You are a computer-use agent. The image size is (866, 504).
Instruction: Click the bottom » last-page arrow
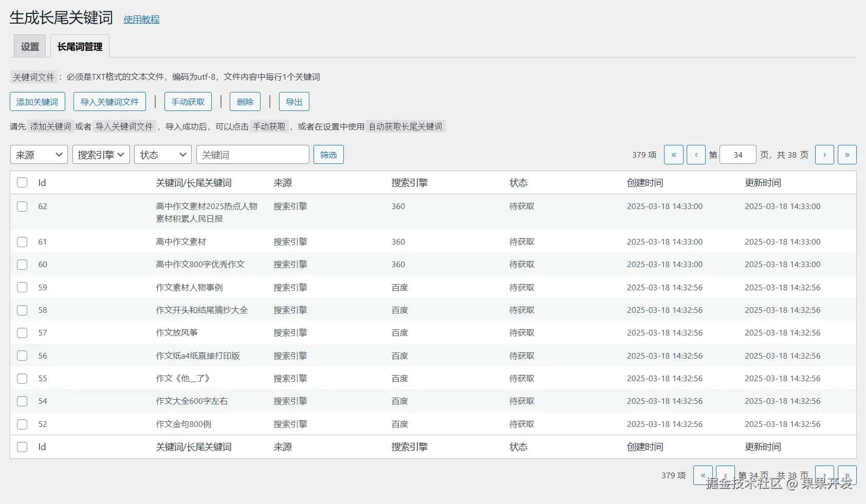847,475
